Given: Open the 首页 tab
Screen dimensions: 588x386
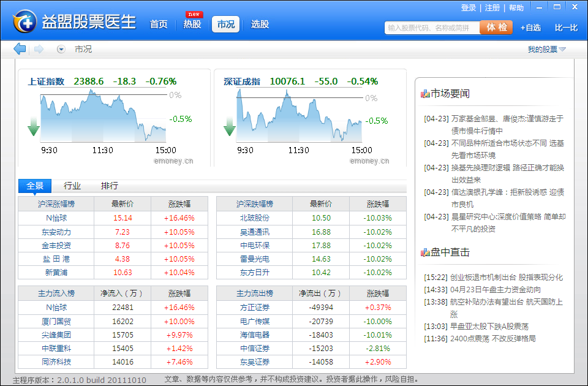Looking at the screenshot, I should coord(159,25).
